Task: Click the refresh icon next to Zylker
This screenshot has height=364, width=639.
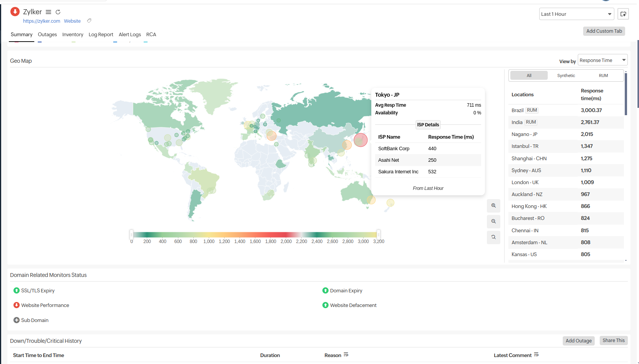Action: tap(58, 12)
